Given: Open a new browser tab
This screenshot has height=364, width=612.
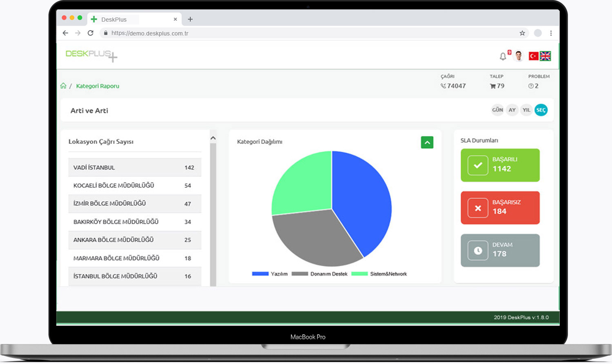Looking at the screenshot, I should [190, 19].
